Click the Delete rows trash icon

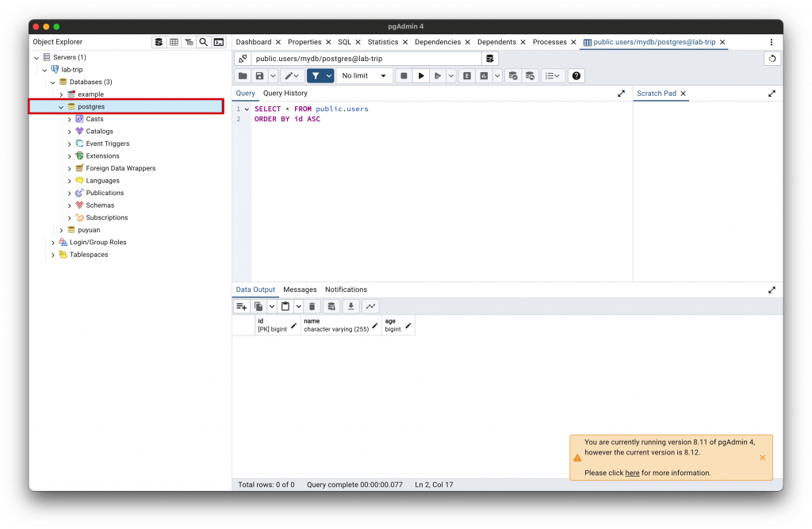pyautogui.click(x=312, y=307)
